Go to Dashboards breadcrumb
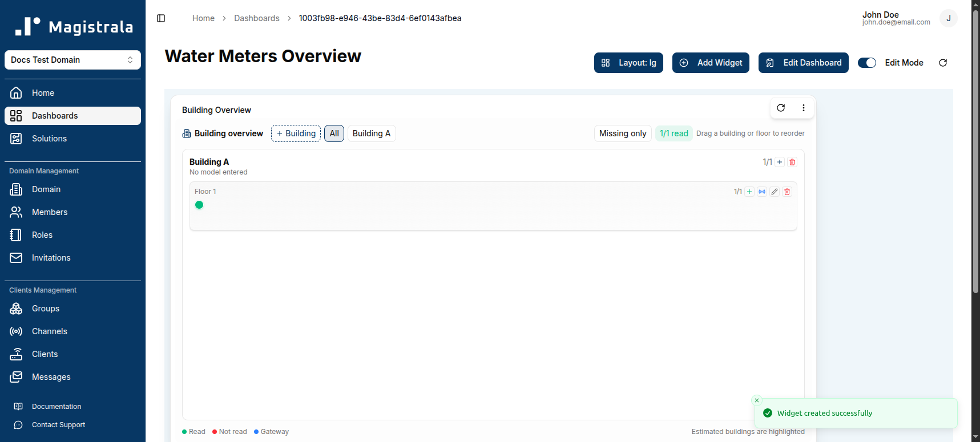 [257, 18]
